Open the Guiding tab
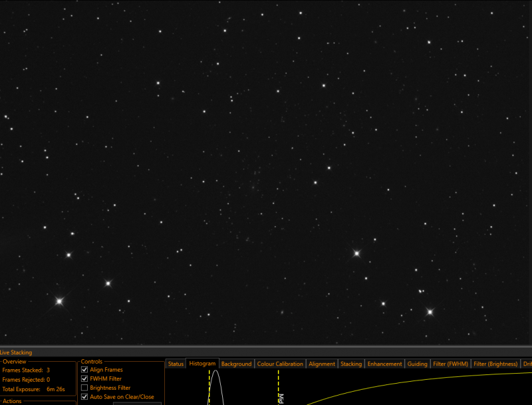Screen dimensions: 532x405 pyautogui.click(x=418, y=364)
